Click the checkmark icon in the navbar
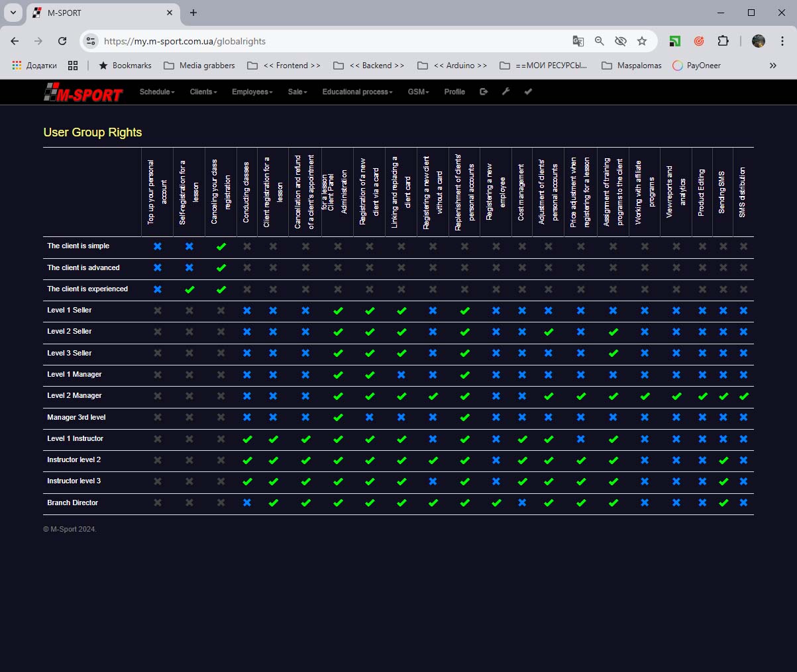 pos(528,92)
